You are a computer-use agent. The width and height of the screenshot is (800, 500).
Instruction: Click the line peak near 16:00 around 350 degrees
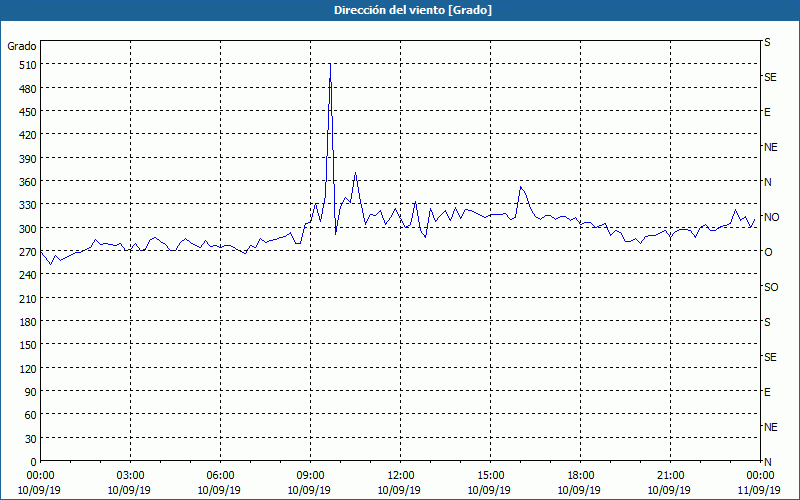click(x=520, y=187)
